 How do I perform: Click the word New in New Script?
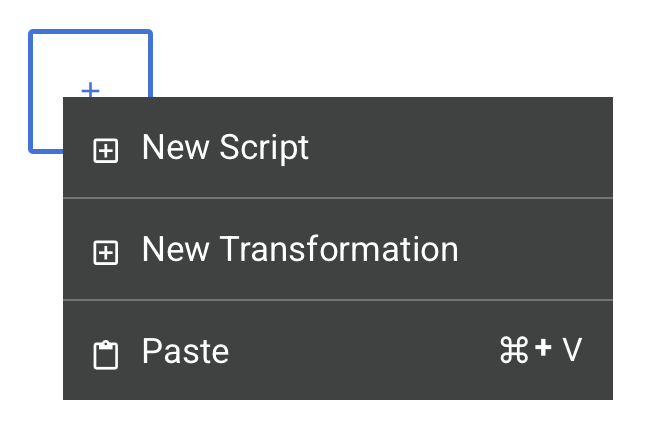pos(175,148)
